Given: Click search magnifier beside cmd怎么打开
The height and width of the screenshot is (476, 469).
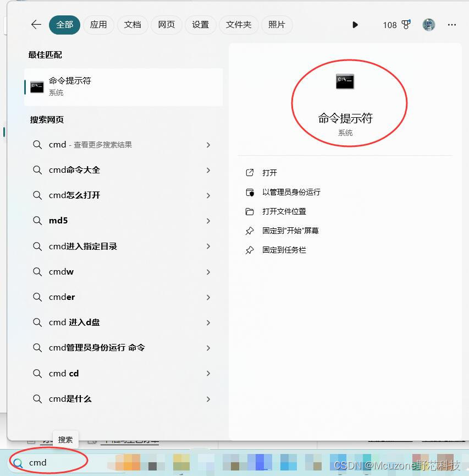Looking at the screenshot, I should (37, 195).
